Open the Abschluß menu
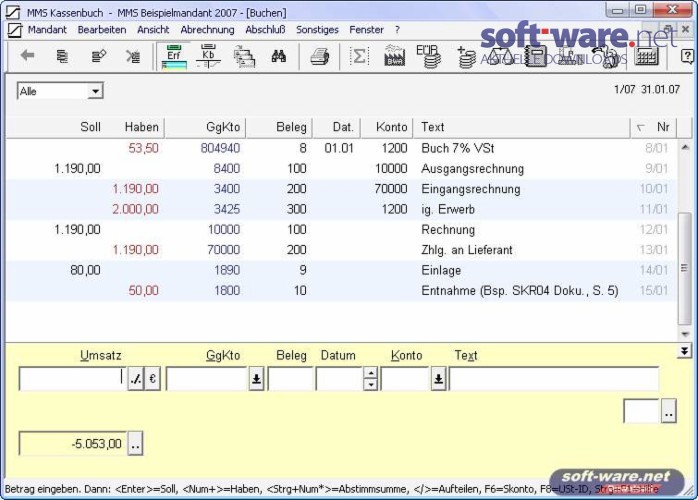698x500 pixels. point(265,30)
